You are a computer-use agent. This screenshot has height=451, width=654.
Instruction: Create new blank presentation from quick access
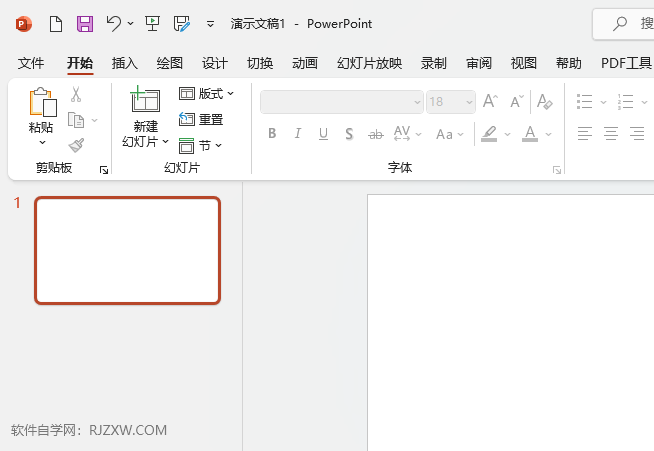tap(56, 24)
